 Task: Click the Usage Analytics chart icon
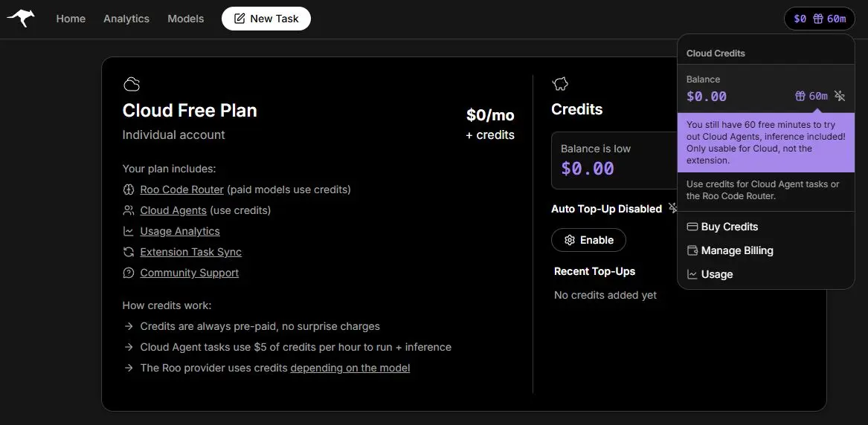click(129, 231)
